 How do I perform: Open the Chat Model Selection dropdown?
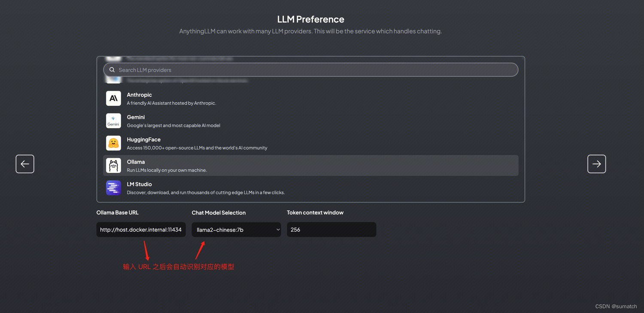236,230
